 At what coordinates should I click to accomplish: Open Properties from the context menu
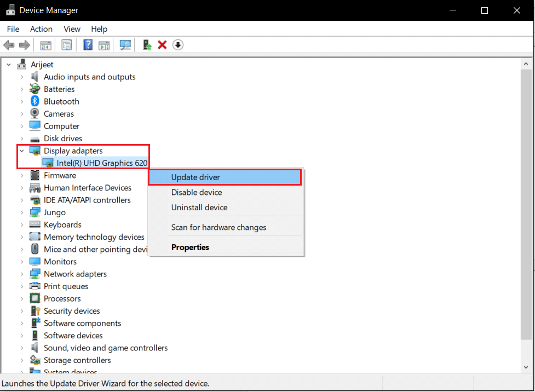pyautogui.click(x=190, y=247)
